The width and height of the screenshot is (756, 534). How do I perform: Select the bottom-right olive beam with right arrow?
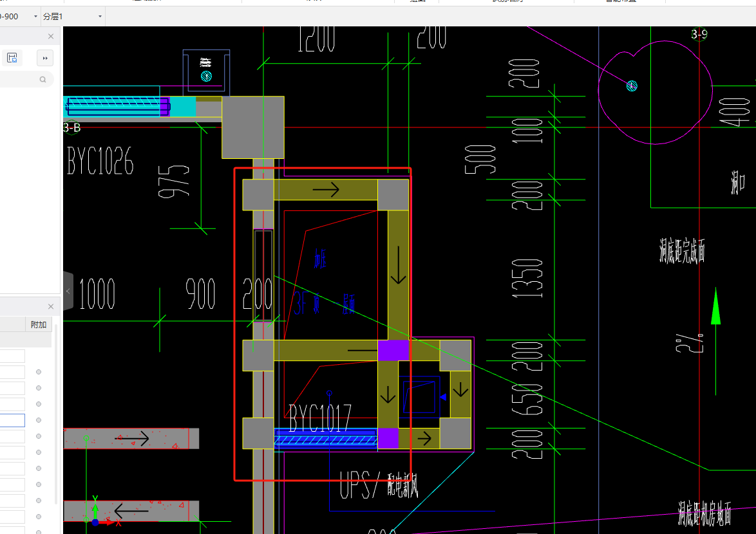pyautogui.click(x=419, y=438)
